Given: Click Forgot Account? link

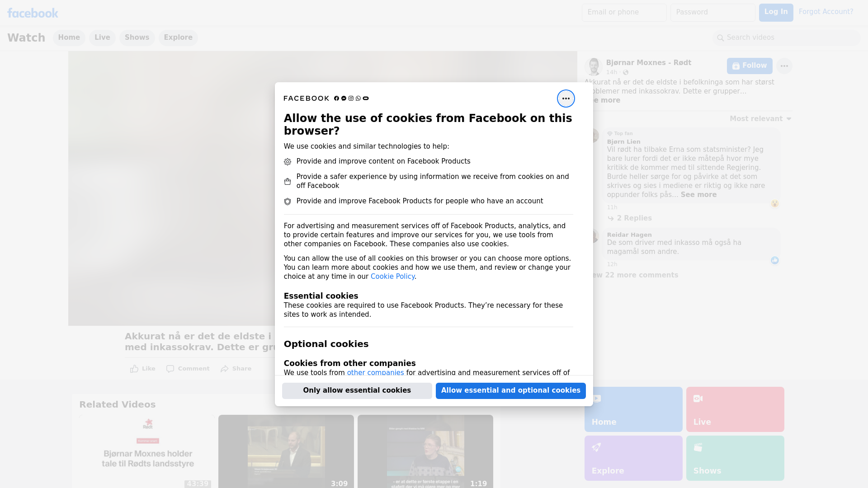Looking at the screenshot, I should [826, 12].
